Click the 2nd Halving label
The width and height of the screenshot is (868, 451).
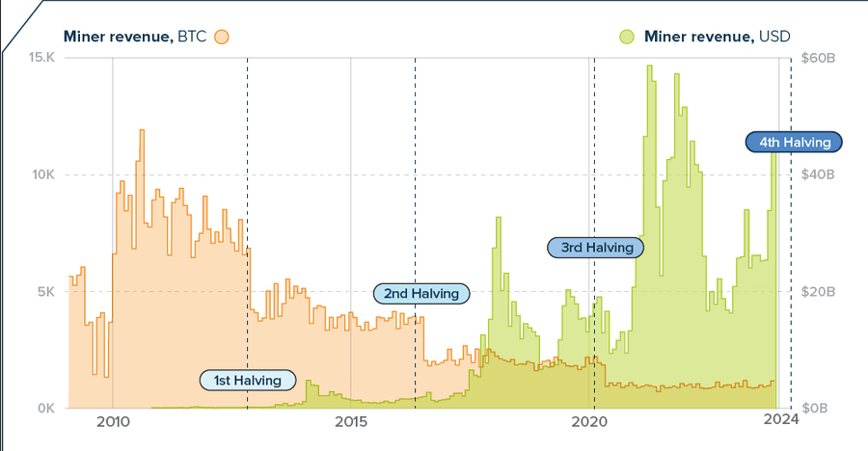(420, 293)
